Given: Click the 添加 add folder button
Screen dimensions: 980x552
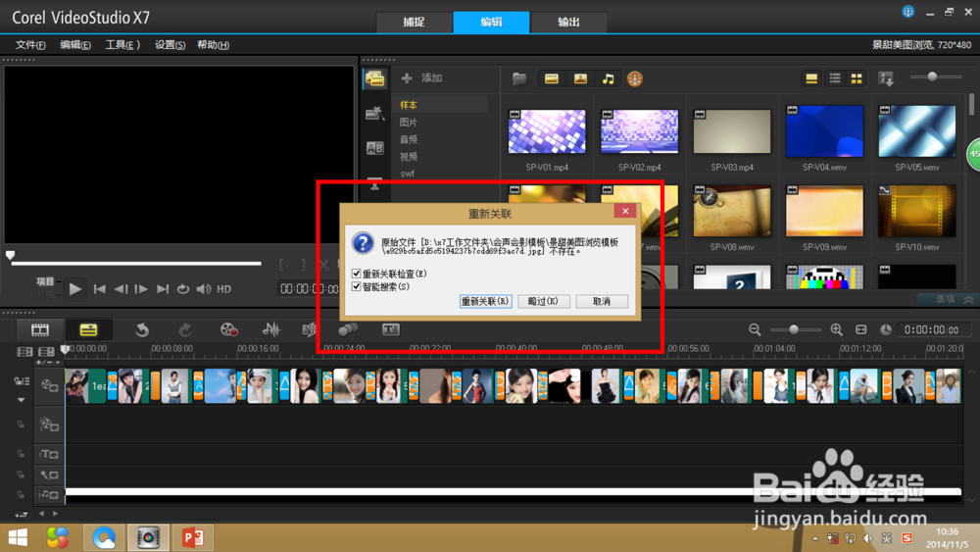Looking at the screenshot, I should (421, 78).
